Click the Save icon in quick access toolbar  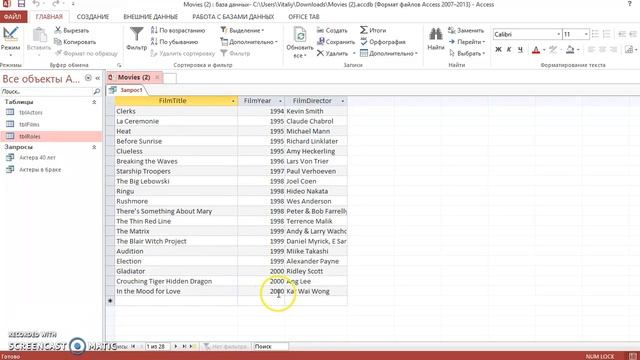pos(21,4)
